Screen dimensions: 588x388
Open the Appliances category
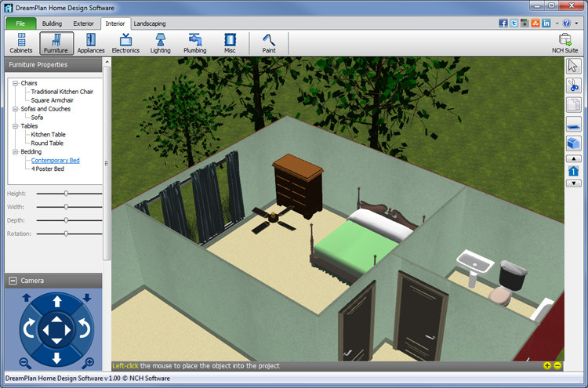pos(91,43)
